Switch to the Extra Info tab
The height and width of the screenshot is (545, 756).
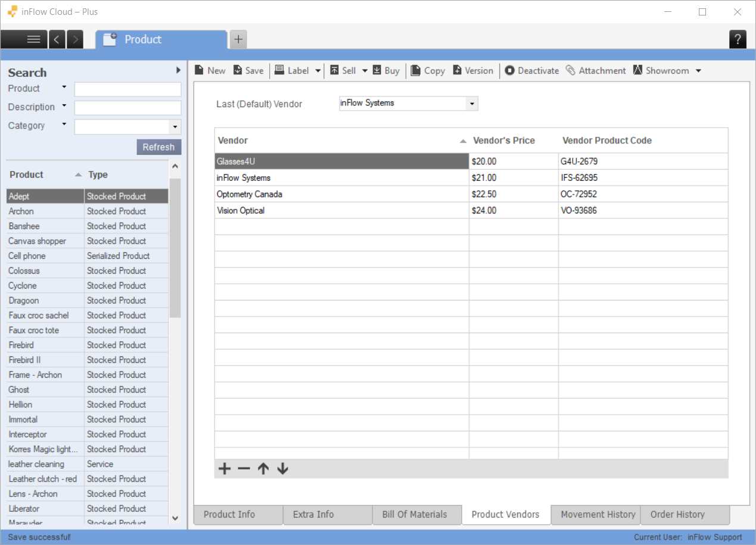(328, 515)
